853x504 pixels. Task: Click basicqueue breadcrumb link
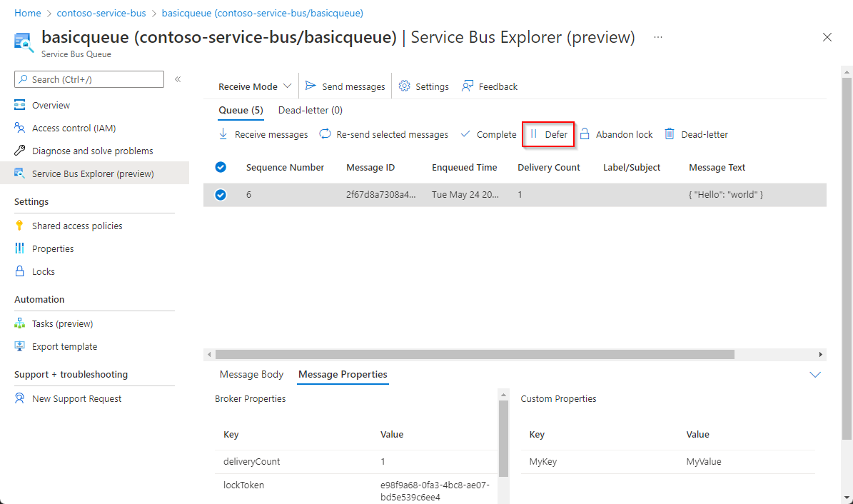click(x=262, y=13)
